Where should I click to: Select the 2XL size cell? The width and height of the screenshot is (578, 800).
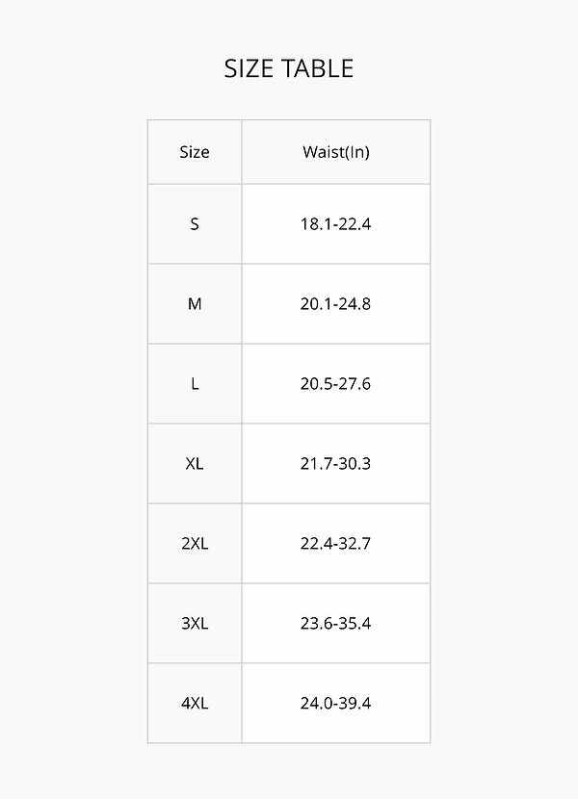194,543
